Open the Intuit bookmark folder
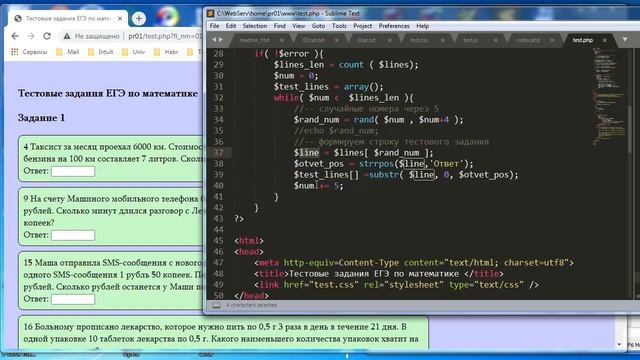This screenshot has height=360, width=640. pos(100,52)
